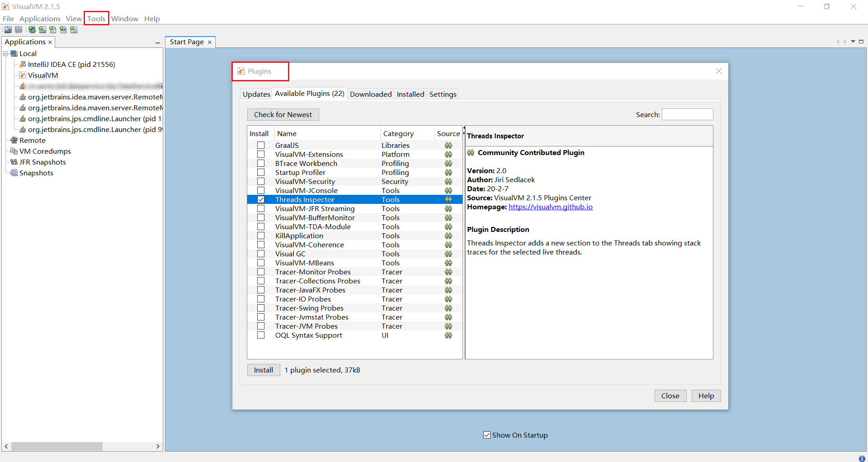Click the Visual GC source icon
The image size is (868, 462).
(448, 254)
